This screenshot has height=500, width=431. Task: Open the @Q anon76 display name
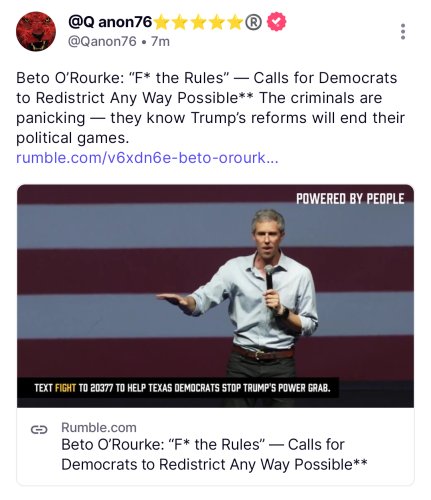110,22
